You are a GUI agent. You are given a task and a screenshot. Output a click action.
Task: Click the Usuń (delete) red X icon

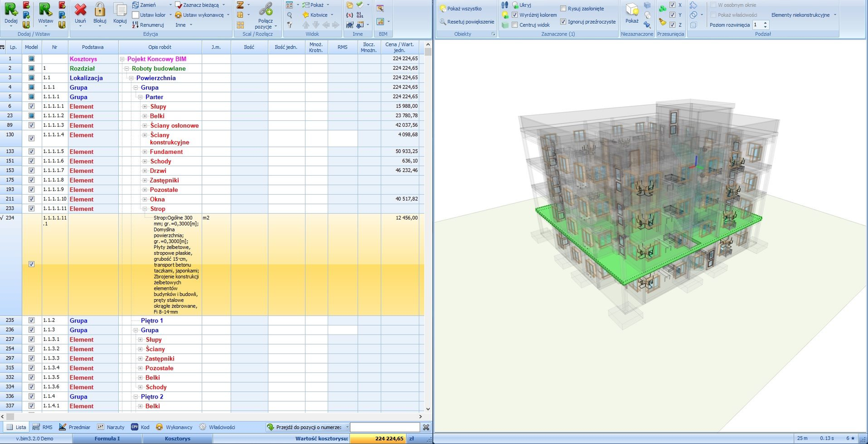coord(80,10)
